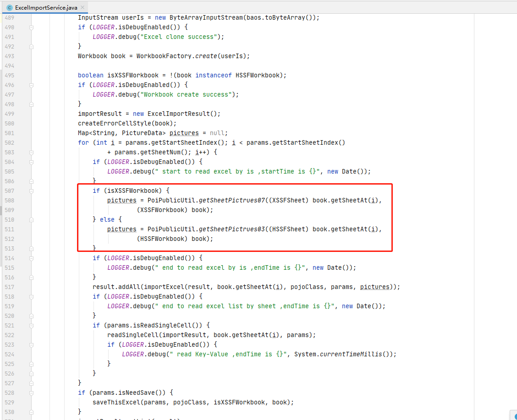
Task: Collapse the if block at line 518
Action: (x=31, y=296)
